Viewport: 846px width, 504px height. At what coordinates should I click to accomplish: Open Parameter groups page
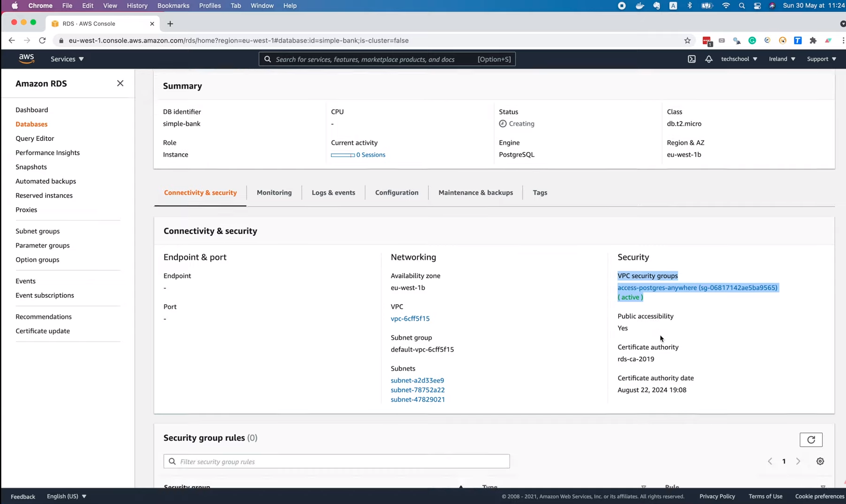coord(43,245)
